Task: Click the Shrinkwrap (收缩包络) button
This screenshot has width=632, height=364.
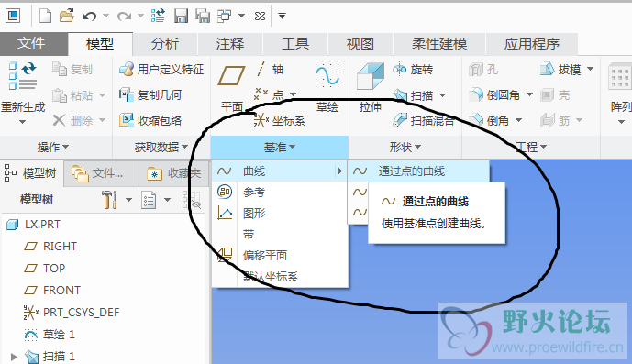Action: point(150,120)
